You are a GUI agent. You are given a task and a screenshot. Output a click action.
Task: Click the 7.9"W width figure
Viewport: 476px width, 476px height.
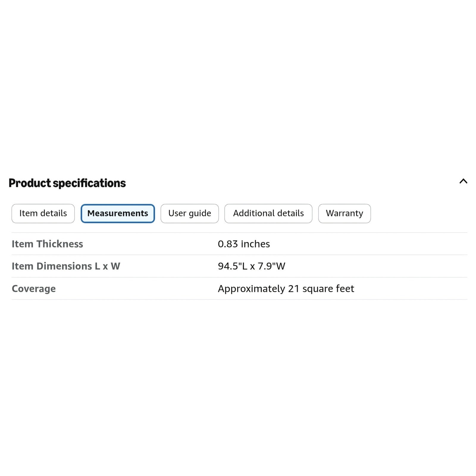click(271, 266)
